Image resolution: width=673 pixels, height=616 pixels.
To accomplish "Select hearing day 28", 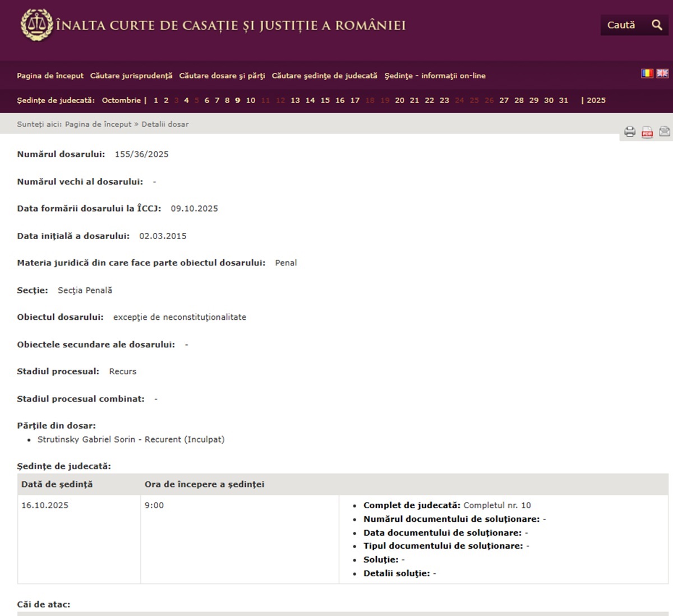I will coord(519,100).
